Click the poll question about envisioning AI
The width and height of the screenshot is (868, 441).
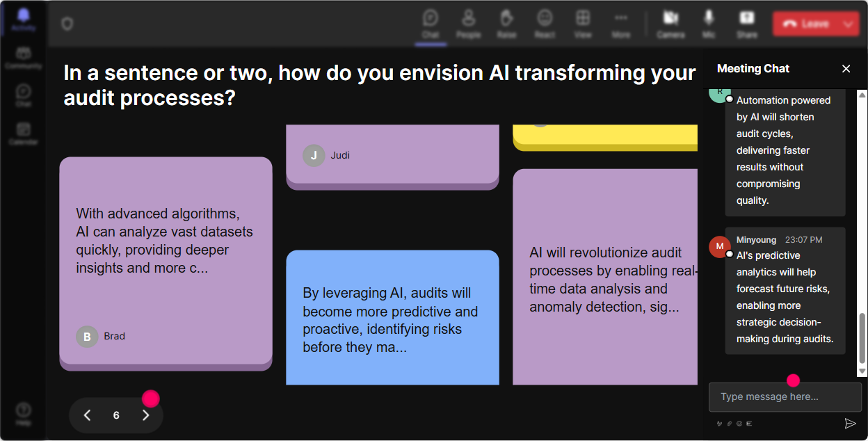pyautogui.click(x=380, y=85)
